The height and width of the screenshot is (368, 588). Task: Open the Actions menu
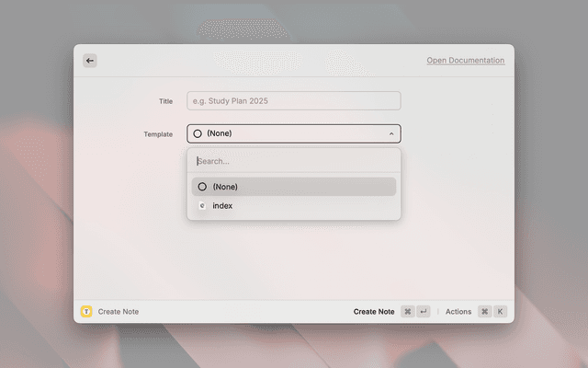(x=458, y=312)
